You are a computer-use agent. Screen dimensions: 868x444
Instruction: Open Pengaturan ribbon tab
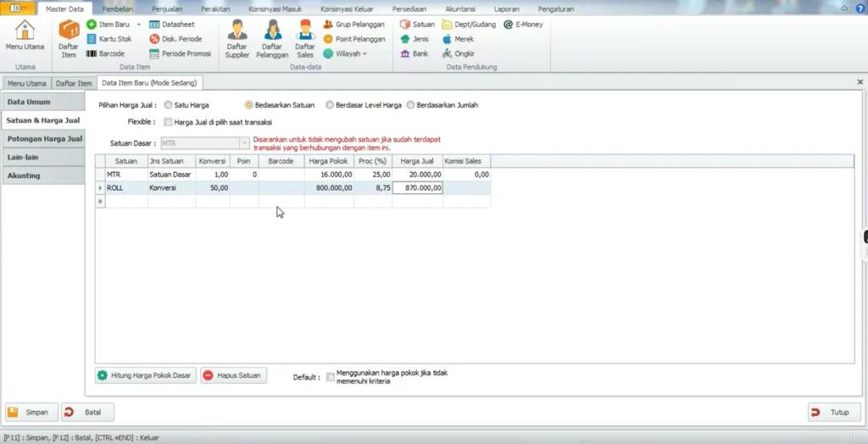[556, 8]
